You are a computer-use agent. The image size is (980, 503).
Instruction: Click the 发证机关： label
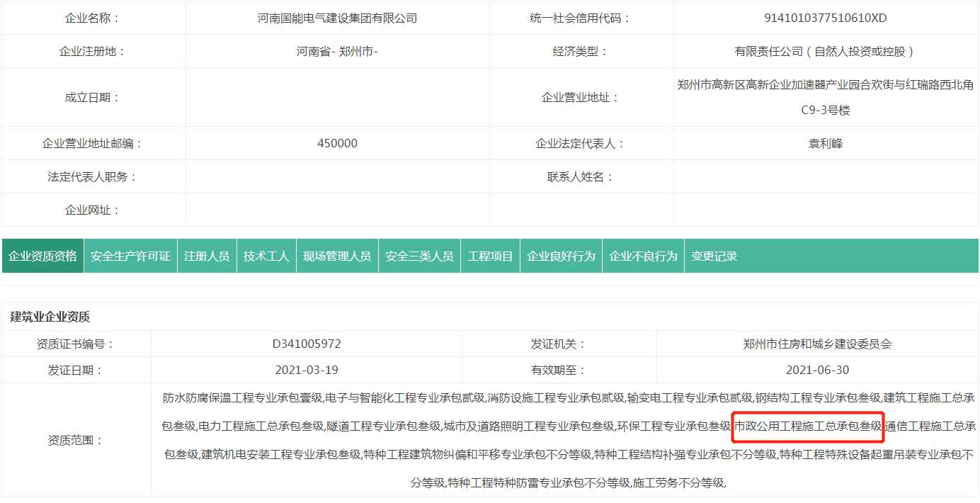pos(559,344)
